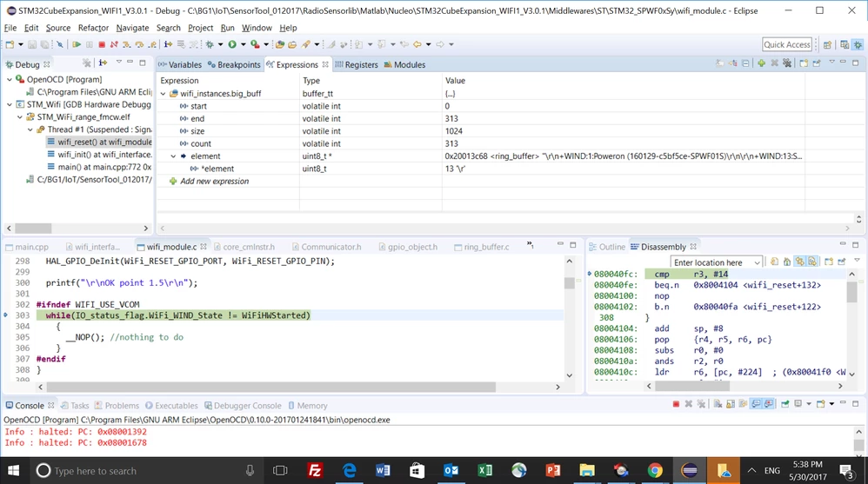
Task: Open the Run menu
Action: (227, 28)
